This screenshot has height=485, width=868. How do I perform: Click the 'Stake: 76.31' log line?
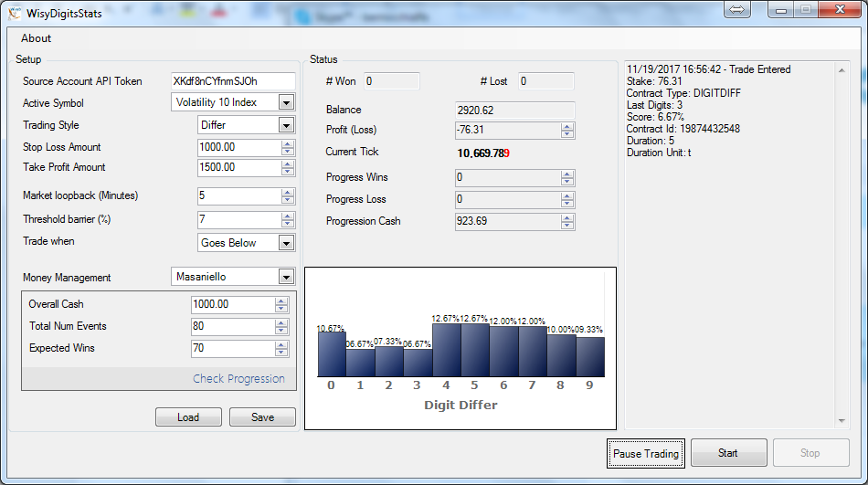pos(654,81)
